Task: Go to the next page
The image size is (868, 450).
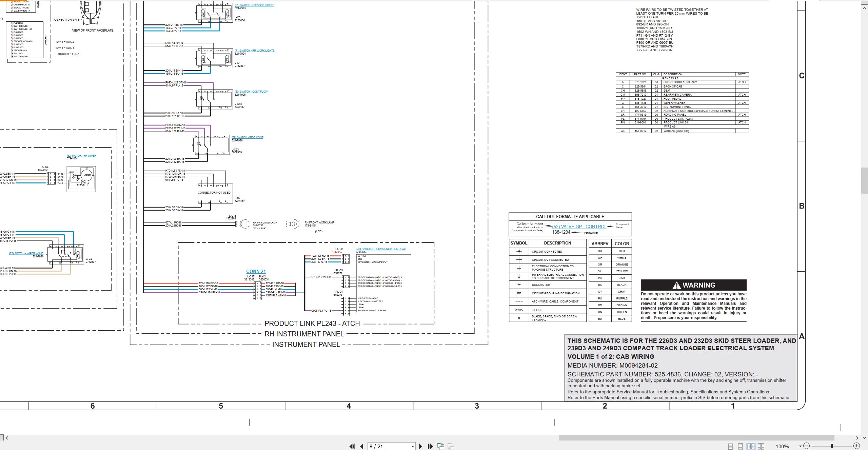Action: tap(420, 446)
